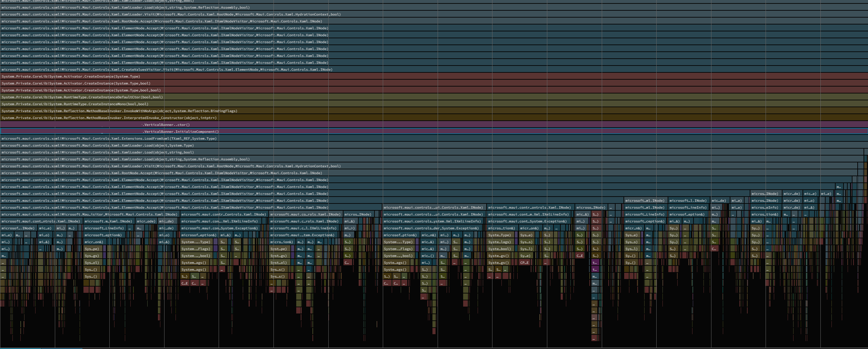Select the 'microsoft.maui.contr…ontrols.Xaml.INode)' frame
This screenshot has height=349, width=868.
point(530,207)
